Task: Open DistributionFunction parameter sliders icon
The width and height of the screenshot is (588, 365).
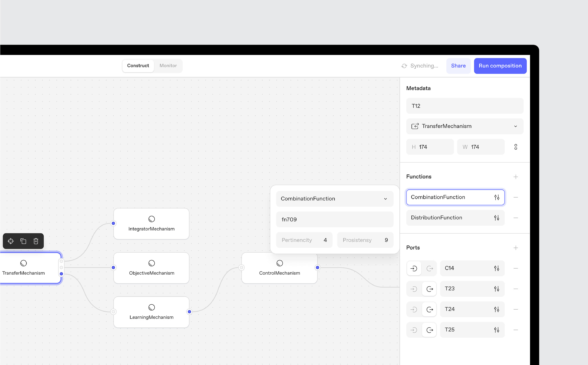Action: 497,218
